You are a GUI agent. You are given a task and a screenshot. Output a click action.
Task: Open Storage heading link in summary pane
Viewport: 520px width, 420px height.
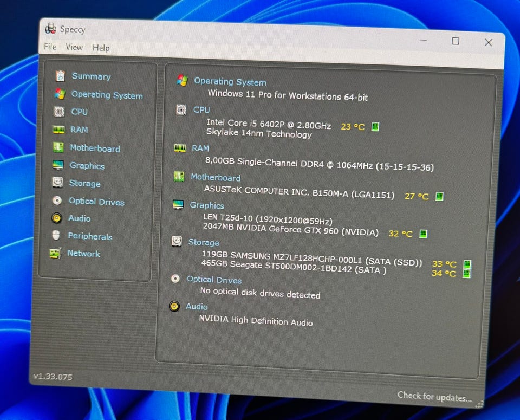point(204,242)
